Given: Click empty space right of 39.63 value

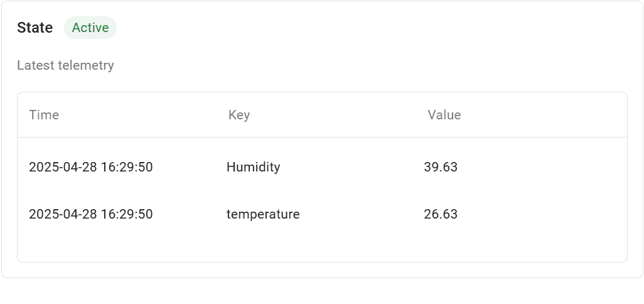Looking at the screenshot, I should [540, 167].
